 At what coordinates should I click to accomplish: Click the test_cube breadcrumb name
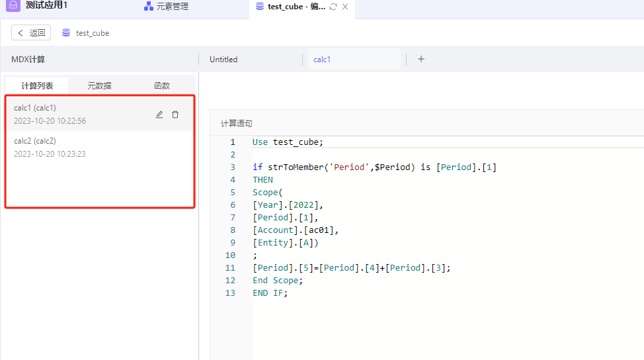[x=93, y=33]
